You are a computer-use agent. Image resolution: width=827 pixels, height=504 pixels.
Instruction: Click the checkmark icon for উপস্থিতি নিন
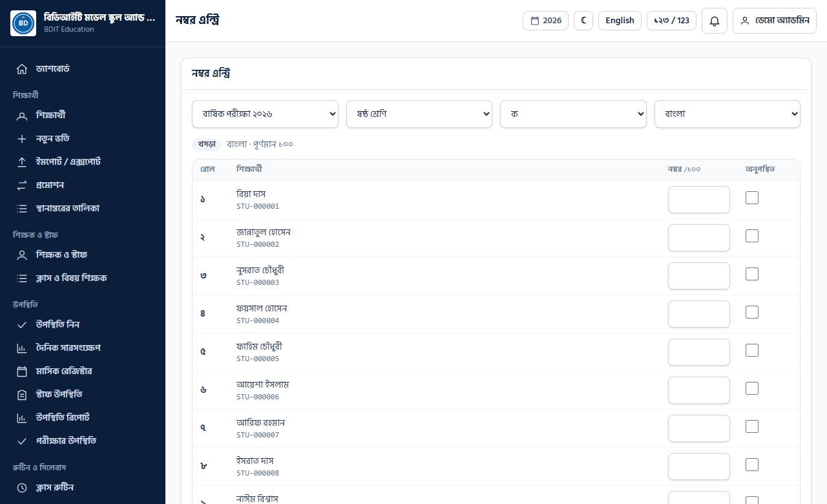[x=22, y=324]
